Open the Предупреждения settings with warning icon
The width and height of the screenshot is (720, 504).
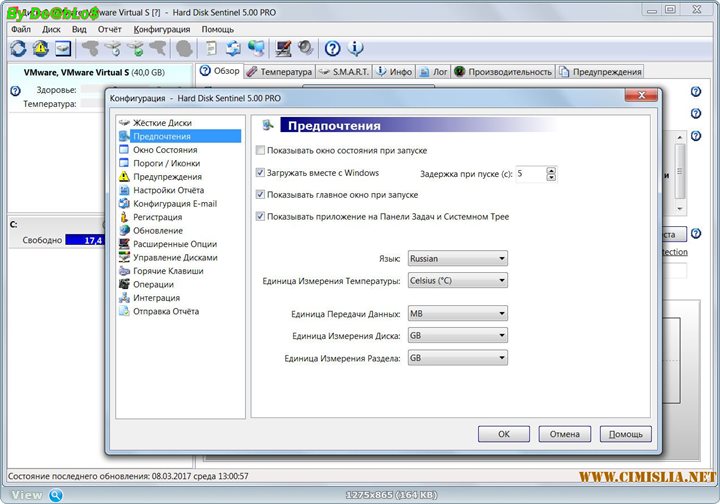click(x=166, y=177)
